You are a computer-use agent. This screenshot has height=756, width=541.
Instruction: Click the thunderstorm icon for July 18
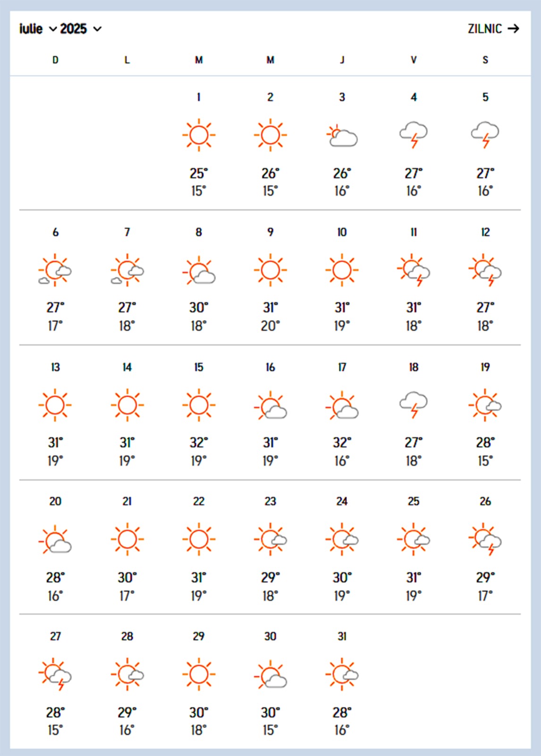(x=414, y=404)
